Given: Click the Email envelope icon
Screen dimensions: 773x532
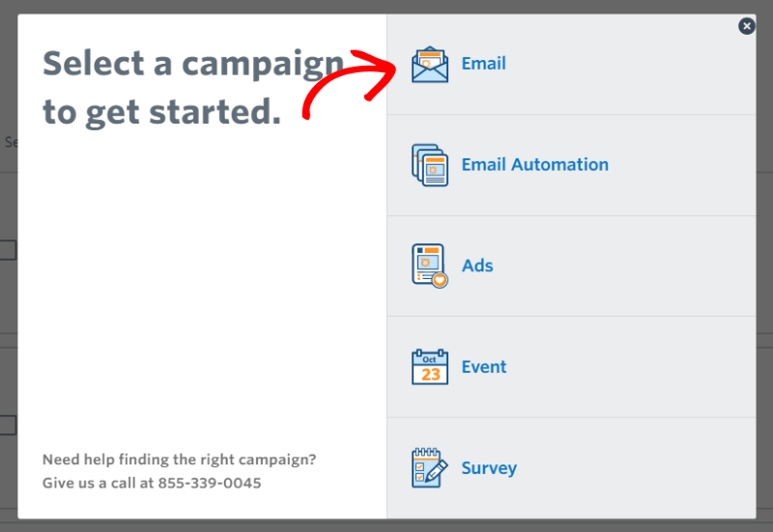Looking at the screenshot, I should point(430,65).
